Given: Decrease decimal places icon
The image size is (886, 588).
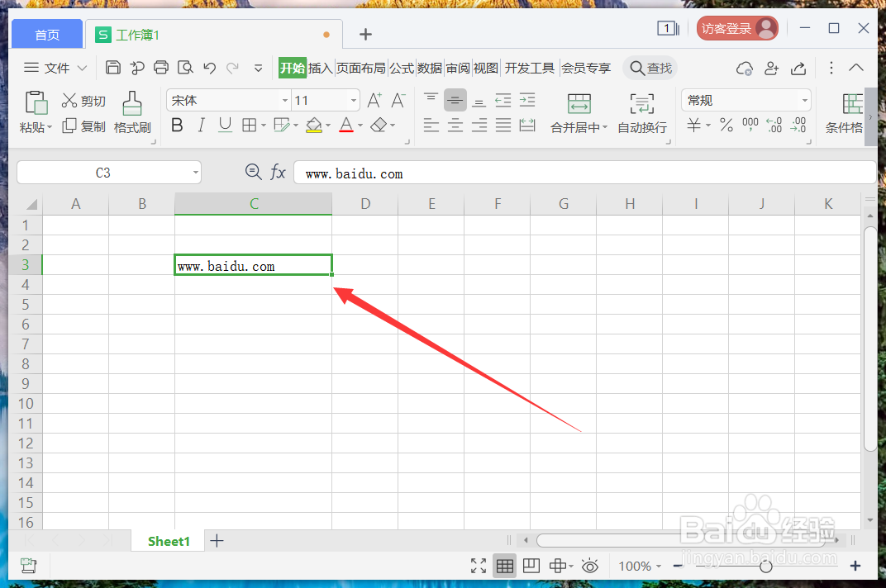Looking at the screenshot, I should point(798,125).
